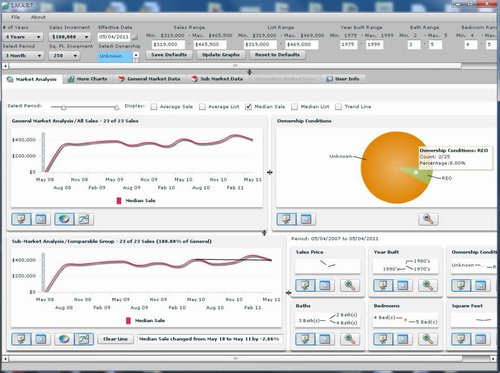This screenshot has width=500, height=373.
Task: Click the Effective Date input field
Action: [x=114, y=37]
